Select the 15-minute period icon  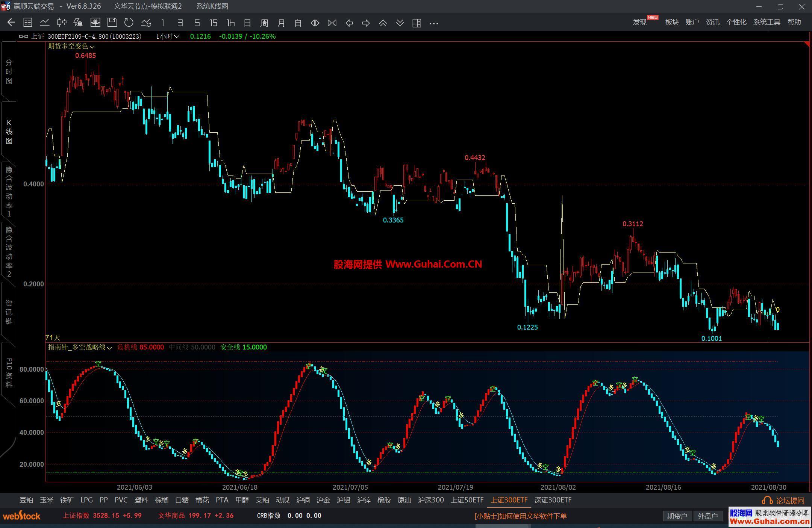(x=214, y=23)
